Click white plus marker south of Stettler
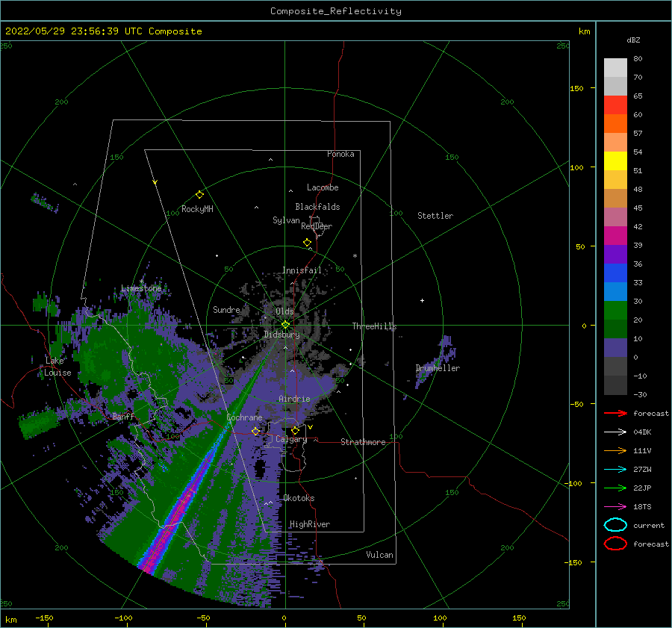This screenshot has width=672, height=628. click(x=422, y=300)
